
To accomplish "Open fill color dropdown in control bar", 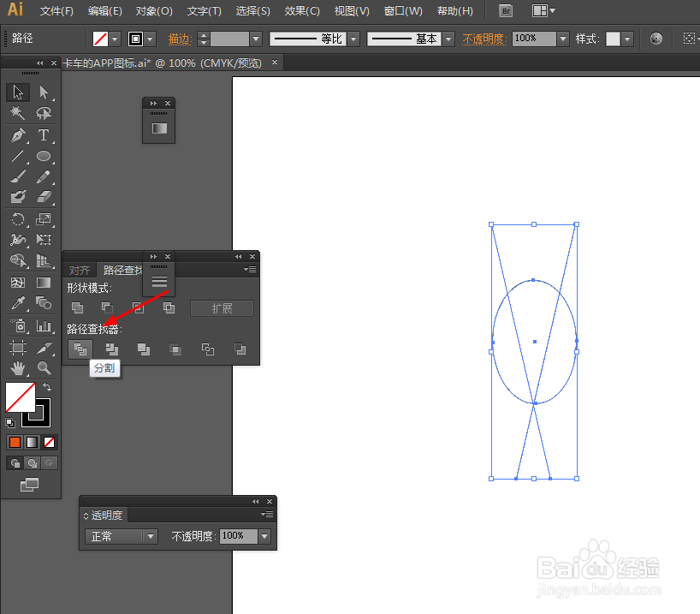I will (116, 39).
